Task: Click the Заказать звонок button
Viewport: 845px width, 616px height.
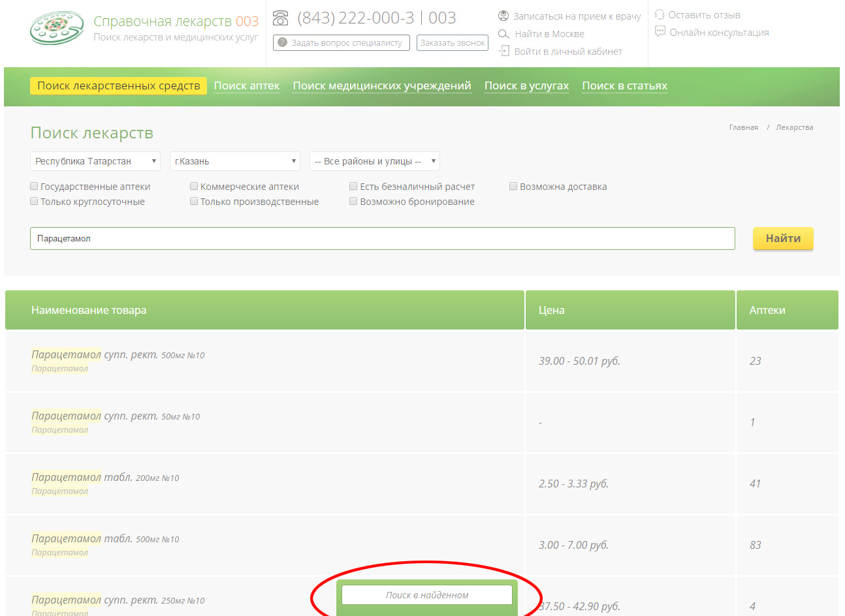Action: click(x=452, y=42)
